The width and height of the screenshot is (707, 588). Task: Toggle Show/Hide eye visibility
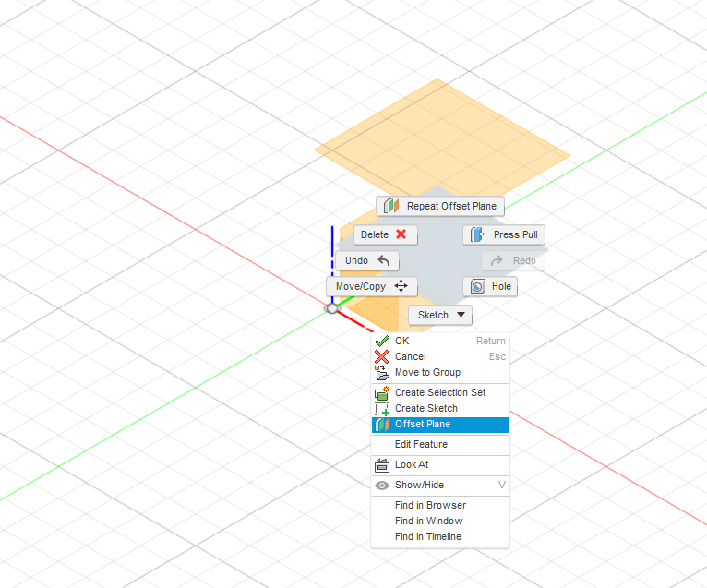382,485
